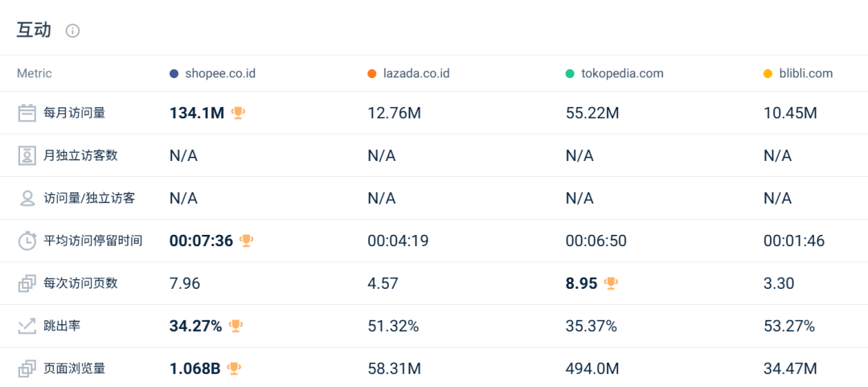Screen dimensions: 868x387
Task: Click trophy icon next to 134.1M
Action: tap(238, 113)
